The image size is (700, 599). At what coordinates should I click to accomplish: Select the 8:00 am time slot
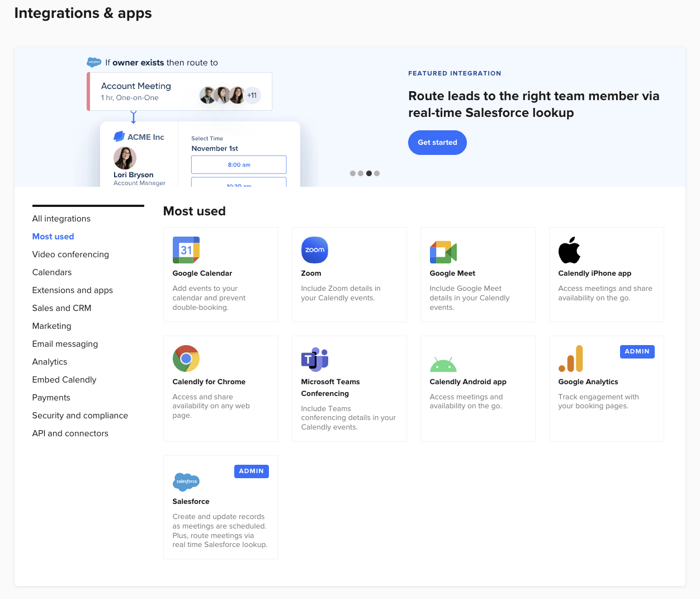pos(239,164)
